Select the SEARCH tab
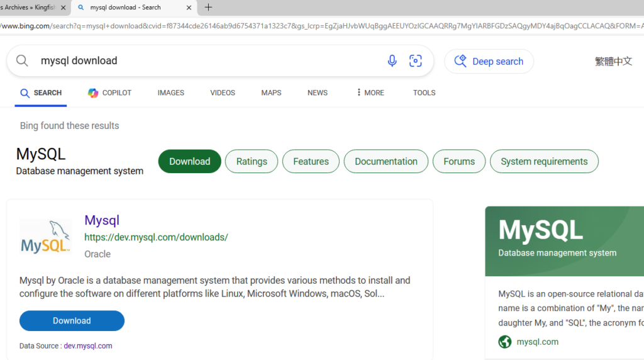Image resolution: width=644 pixels, height=360 pixels. point(41,93)
